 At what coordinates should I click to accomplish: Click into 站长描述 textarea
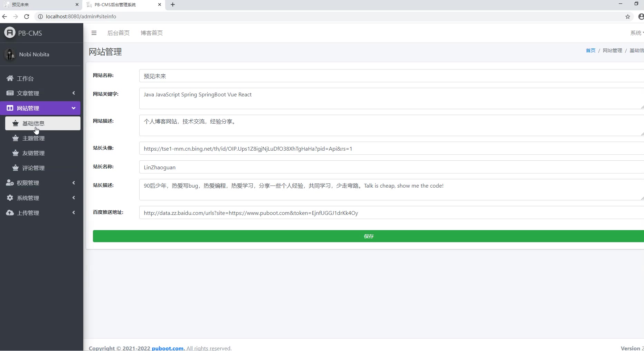(391, 190)
